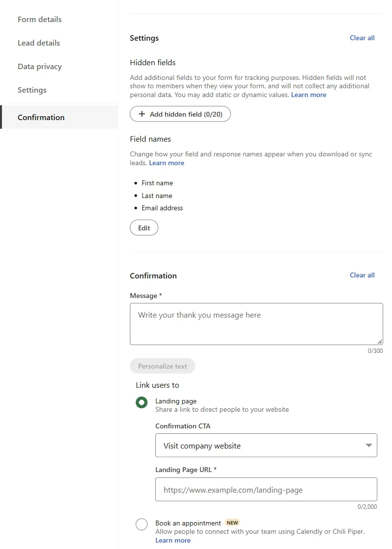Click the Confirmation CTA label
The image size is (392, 549).
coord(183,426)
